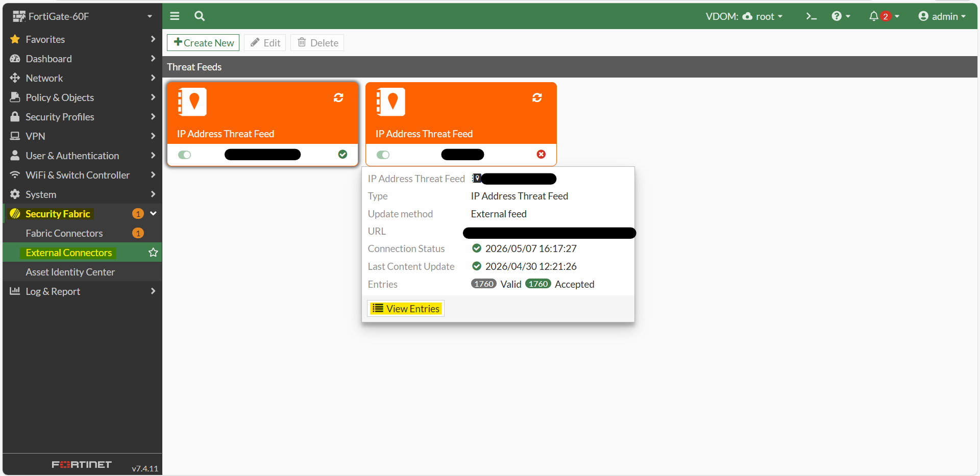Open the CLI console icon
980x476 pixels.
click(x=811, y=16)
